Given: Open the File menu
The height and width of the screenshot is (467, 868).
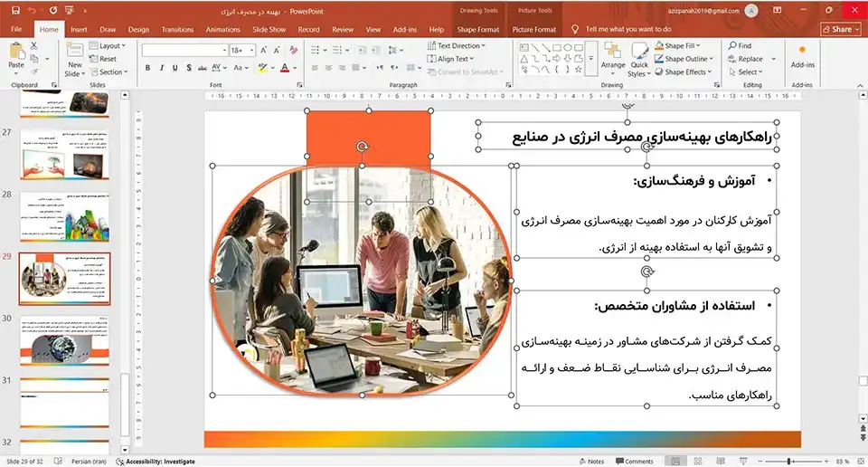Looking at the screenshot, I should 16,29.
